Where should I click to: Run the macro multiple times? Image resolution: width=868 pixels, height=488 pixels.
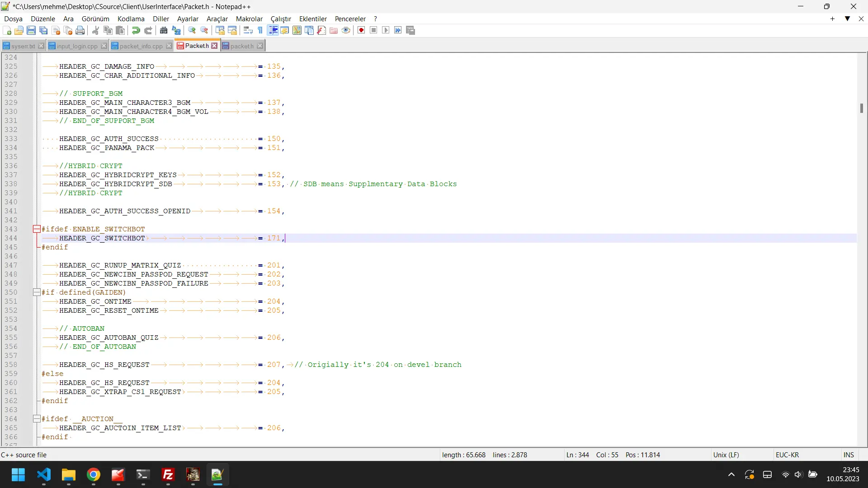(x=398, y=30)
